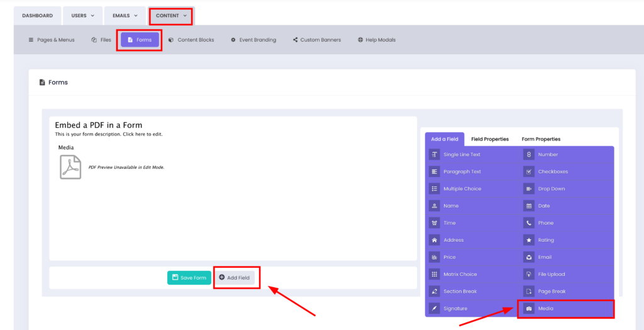644x330 pixels.
Task: Open the Form Properties tab
Action: tap(541, 139)
